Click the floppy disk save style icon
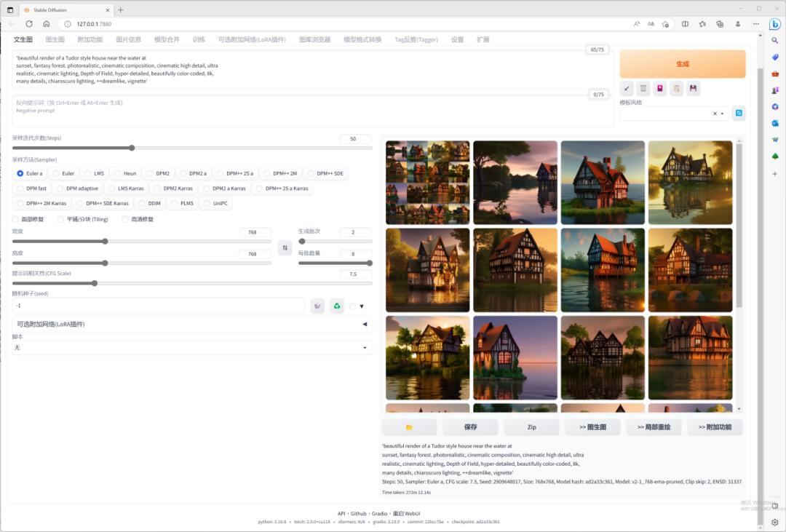 coord(693,88)
